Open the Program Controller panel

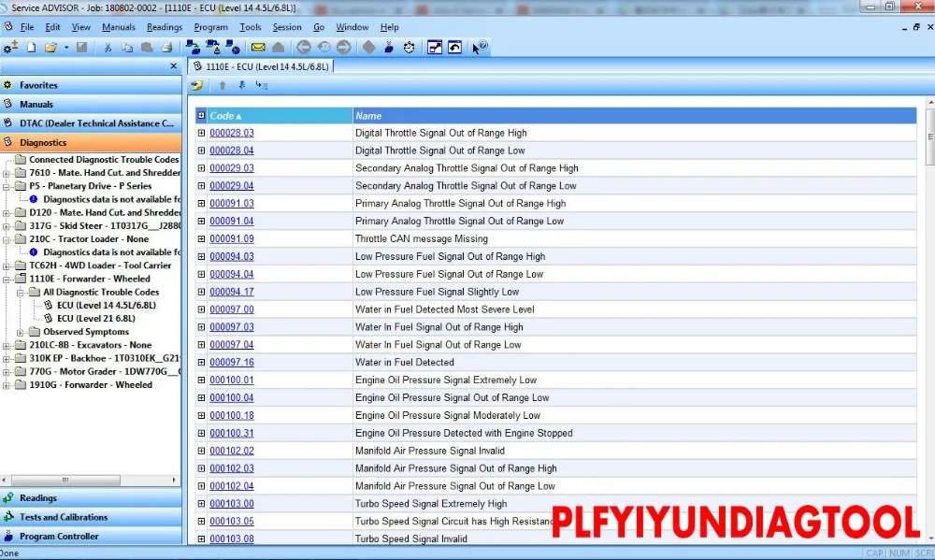coord(58,537)
